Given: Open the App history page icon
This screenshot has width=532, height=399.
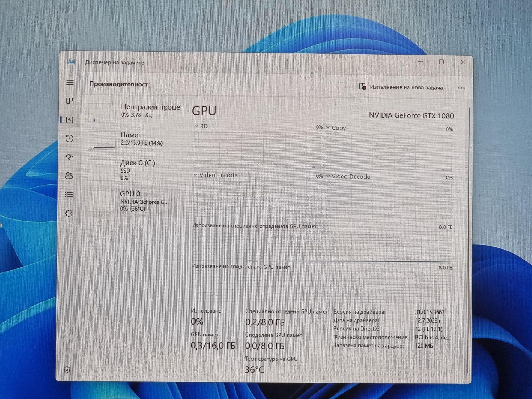Looking at the screenshot, I should click(69, 138).
